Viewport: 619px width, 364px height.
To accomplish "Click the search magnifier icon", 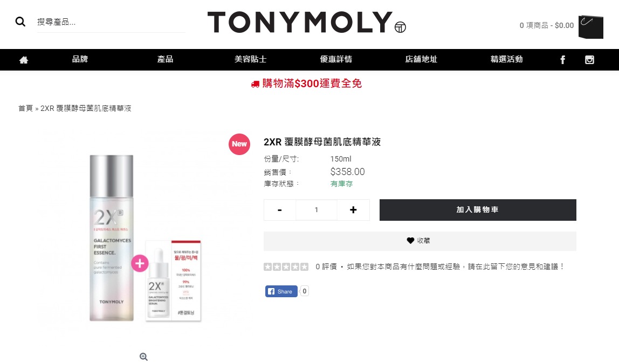I will (x=20, y=22).
